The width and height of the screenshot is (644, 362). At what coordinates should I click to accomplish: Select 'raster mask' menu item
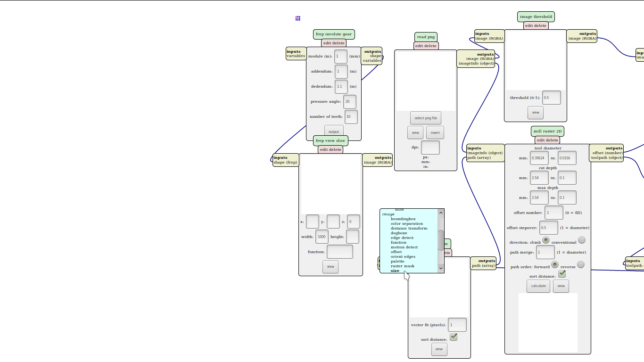click(403, 266)
